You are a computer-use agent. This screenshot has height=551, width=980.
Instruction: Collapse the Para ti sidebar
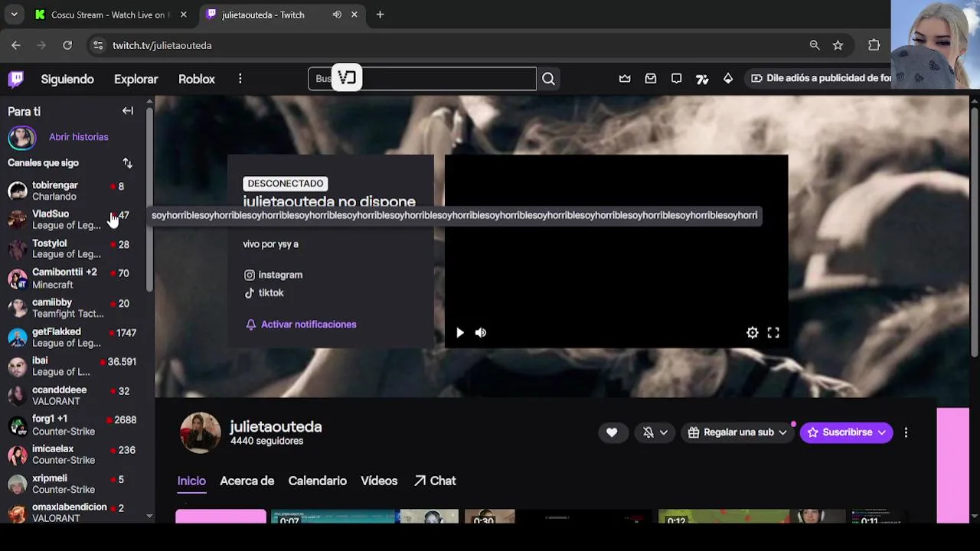coord(128,111)
